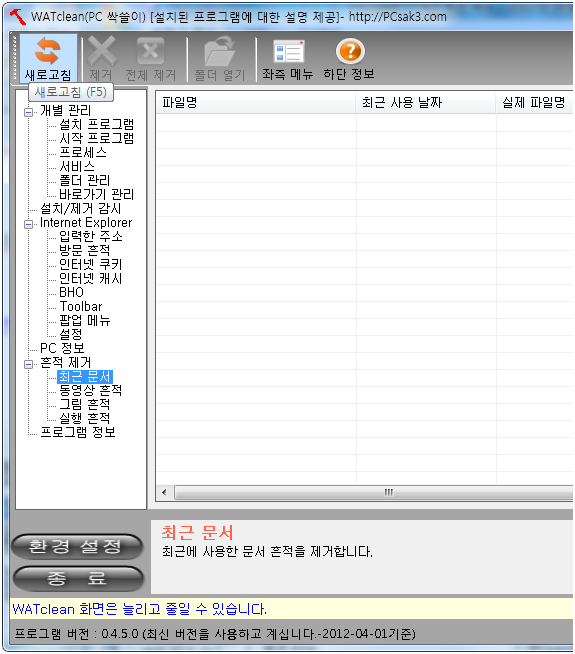This screenshot has height=654, width=575.
Task: Open the Toolbar tree item
Action: click(81, 307)
